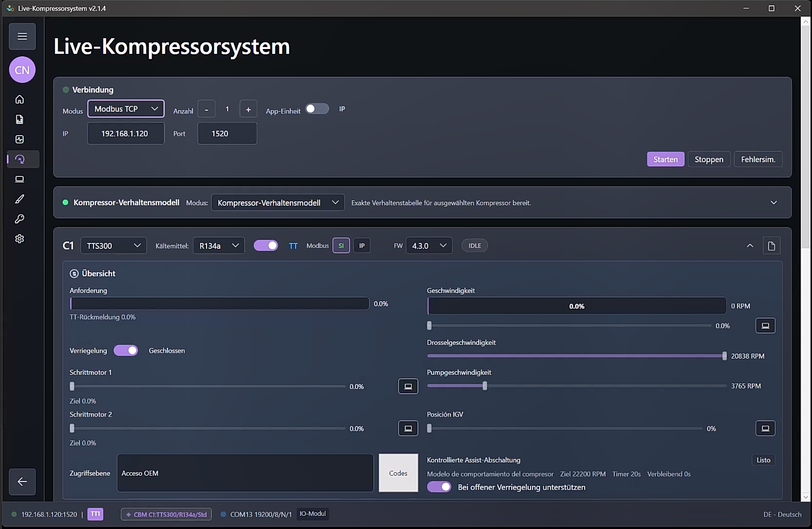The image size is (812, 529).
Task: Click laptop override icon for Schrittmotor 2
Action: 408,429
